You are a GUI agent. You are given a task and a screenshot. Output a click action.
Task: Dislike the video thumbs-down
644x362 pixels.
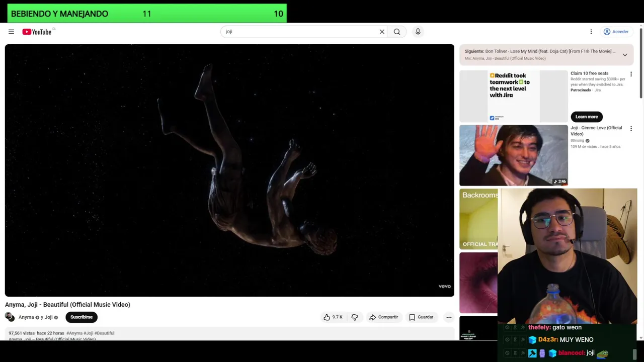tap(355, 317)
